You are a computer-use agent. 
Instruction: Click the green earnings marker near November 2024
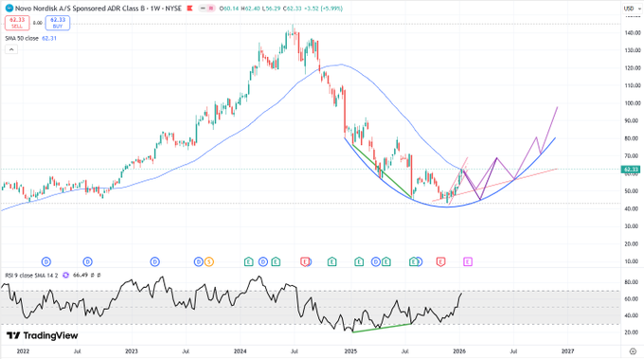pos(331,261)
